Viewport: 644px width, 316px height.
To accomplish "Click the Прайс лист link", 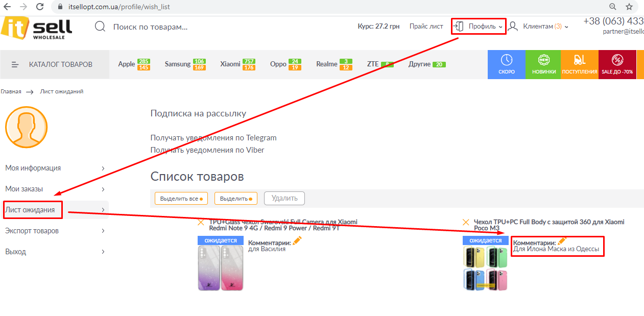I will pyautogui.click(x=426, y=27).
